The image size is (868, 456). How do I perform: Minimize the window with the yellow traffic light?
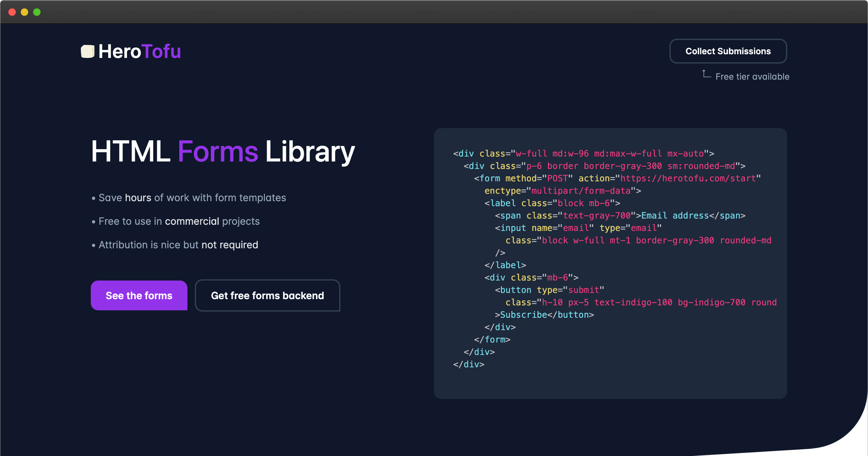(x=24, y=12)
